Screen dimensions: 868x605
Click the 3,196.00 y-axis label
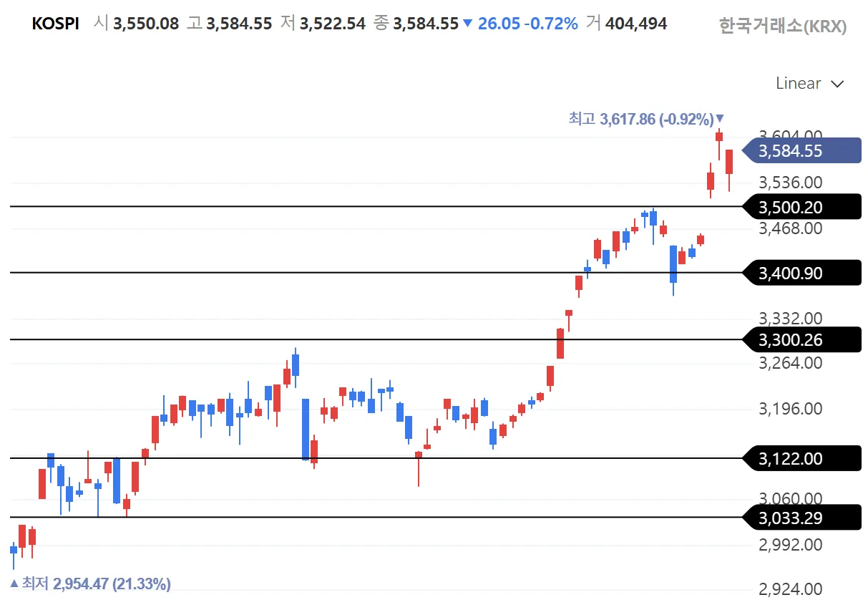pyautogui.click(x=790, y=409)
